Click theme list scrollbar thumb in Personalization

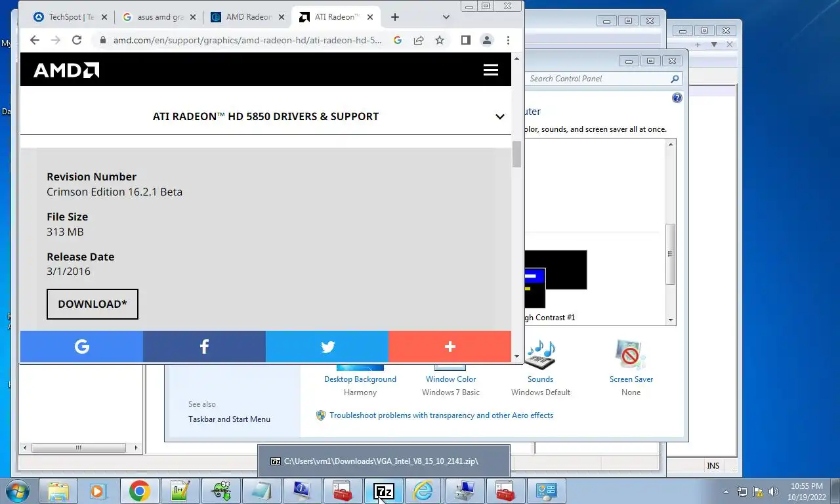(x=671, y=254)
